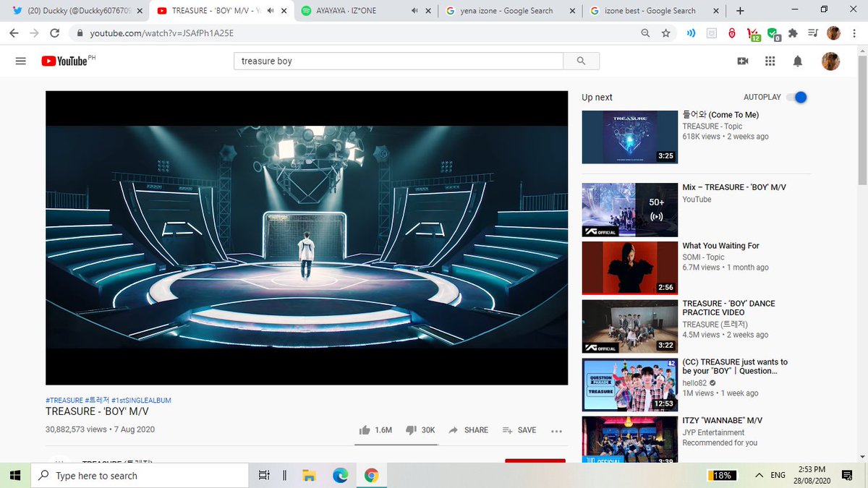Viewport: 868px width, 488px height.
Task: Turn off the Autoplay switch
Action: coord(796,98)
